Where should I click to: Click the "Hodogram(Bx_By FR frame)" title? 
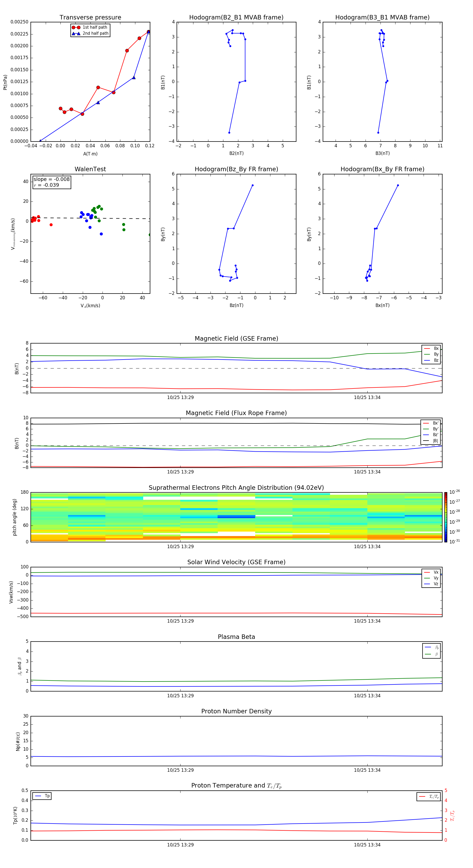pos(382,169)
